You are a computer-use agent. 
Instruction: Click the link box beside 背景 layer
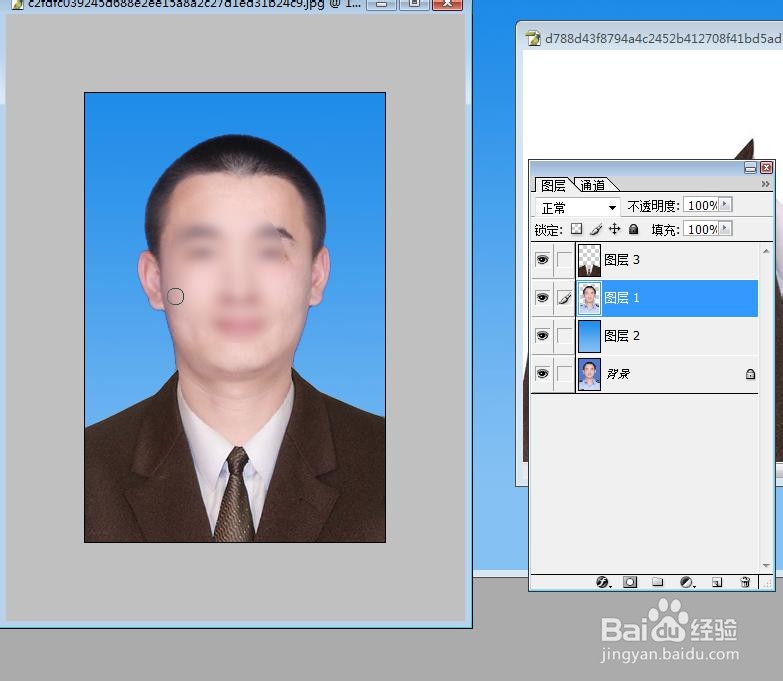click(565, 373)
